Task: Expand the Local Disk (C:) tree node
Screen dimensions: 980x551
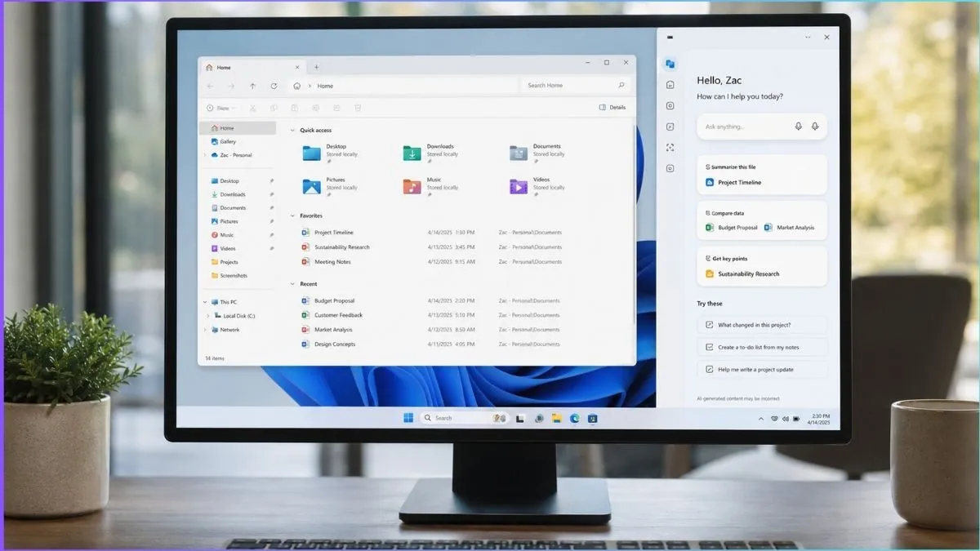Action: pyautogui.click(x=208, y=316)
